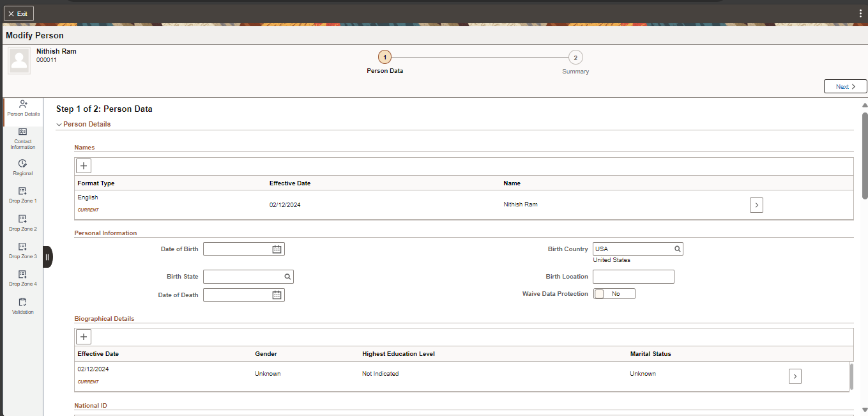
Task: Switch to the Contact Information tab
Action: (23, 139)
